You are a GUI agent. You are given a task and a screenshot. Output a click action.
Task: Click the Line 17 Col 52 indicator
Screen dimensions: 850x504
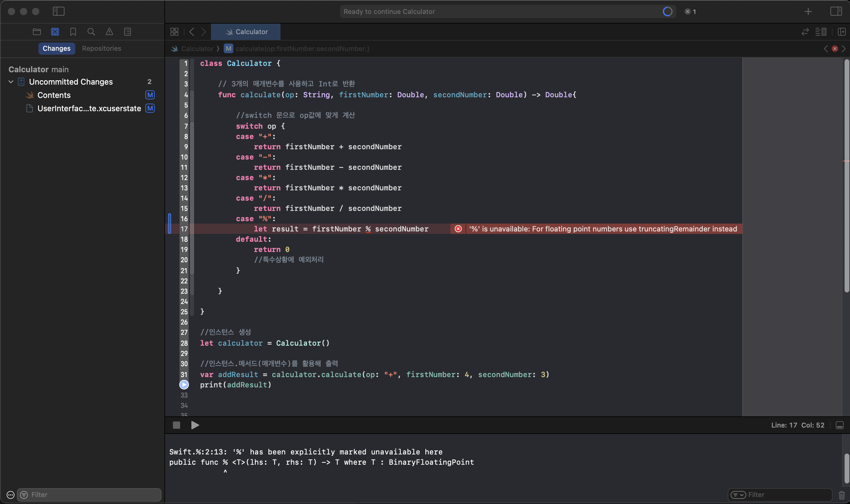797,425
